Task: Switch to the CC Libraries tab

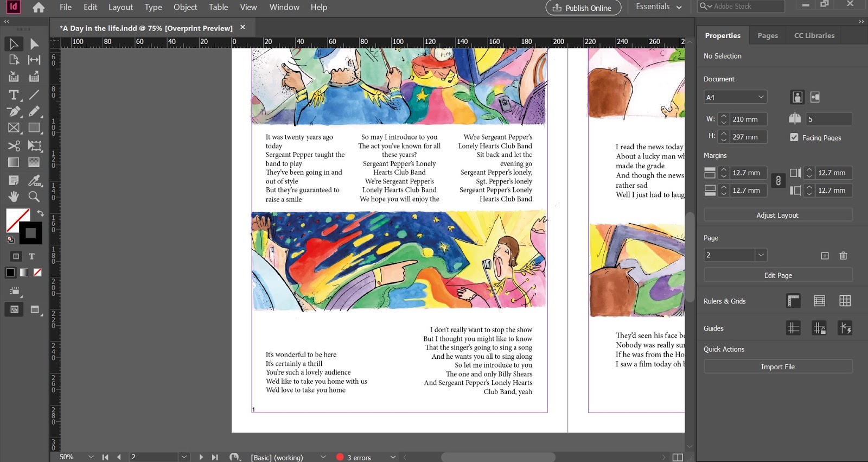Action: (x=814, y=35)
